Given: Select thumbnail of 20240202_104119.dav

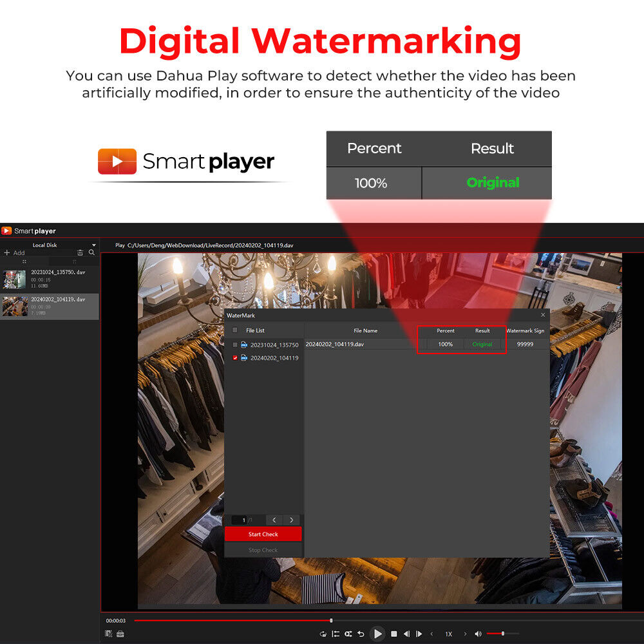Looking at the screenshot, I should tap(15, 307).
